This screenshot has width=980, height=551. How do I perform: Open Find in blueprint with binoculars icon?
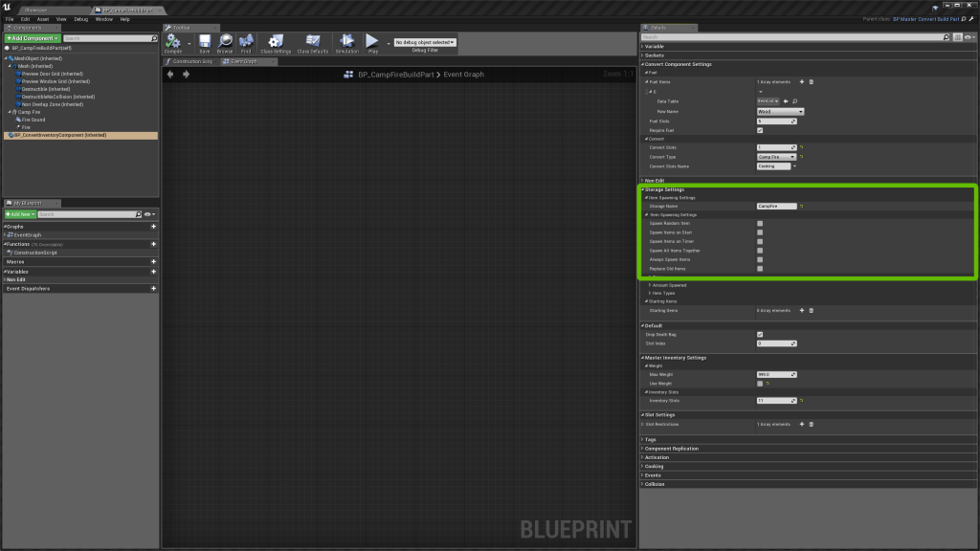pos(246,42)
